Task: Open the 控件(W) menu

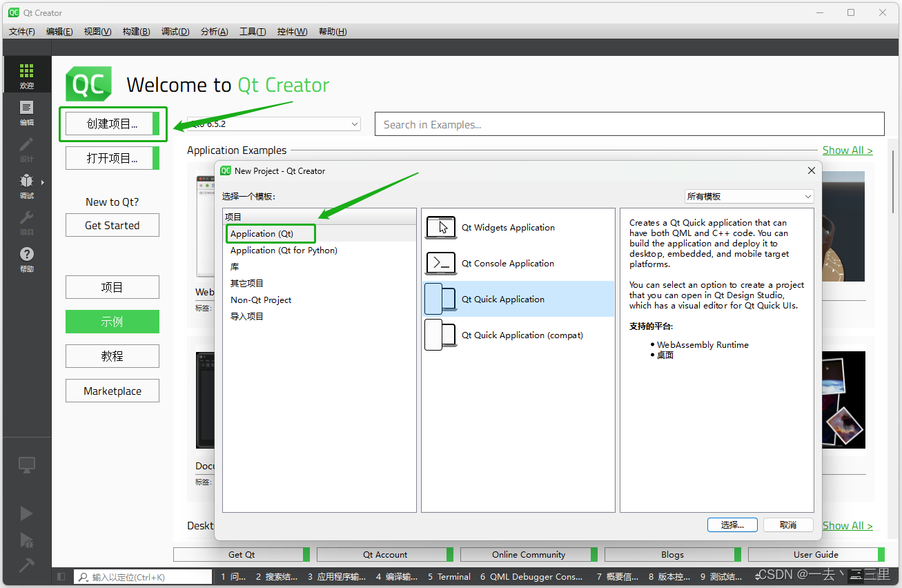Action: [293, 32]
